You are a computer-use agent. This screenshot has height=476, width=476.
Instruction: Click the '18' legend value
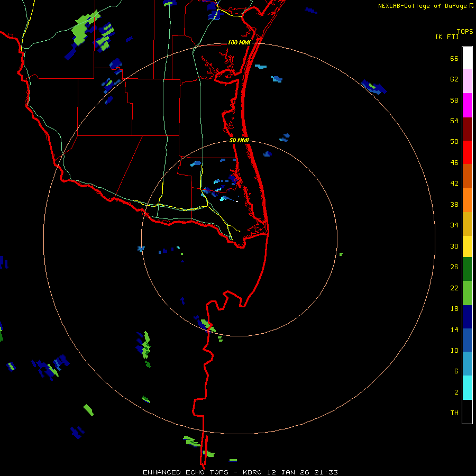coord(454,309)
